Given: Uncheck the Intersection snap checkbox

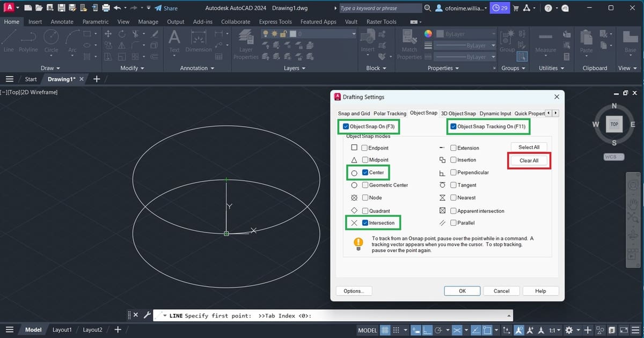Looking at the screenshot, I should [x=365, y=223].
